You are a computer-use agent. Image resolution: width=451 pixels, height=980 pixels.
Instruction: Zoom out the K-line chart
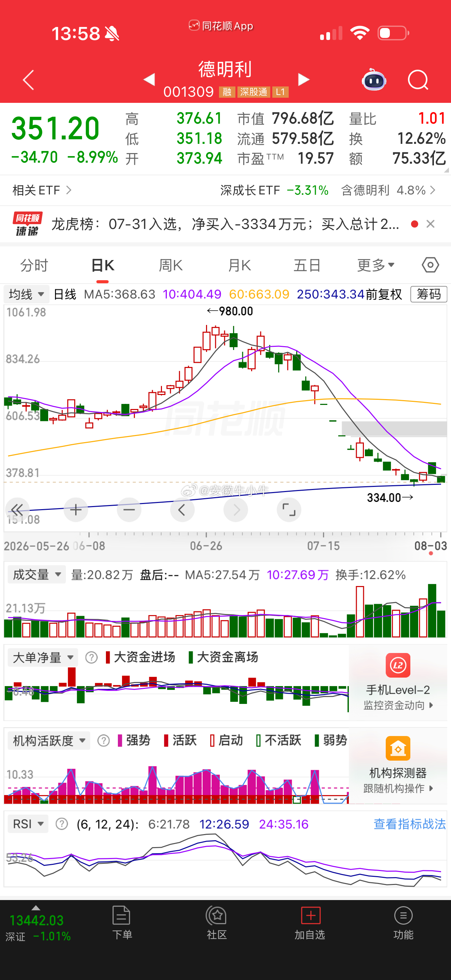point(129,509)
